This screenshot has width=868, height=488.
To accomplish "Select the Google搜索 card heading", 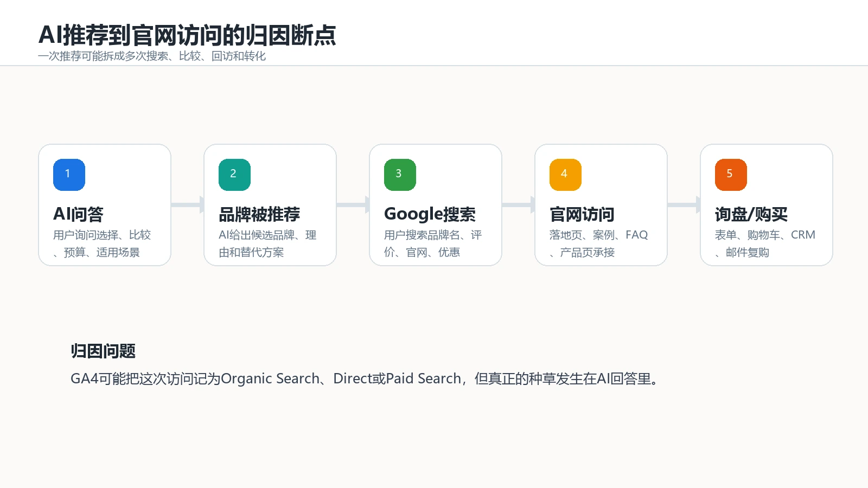I will (x=430, y=214).
